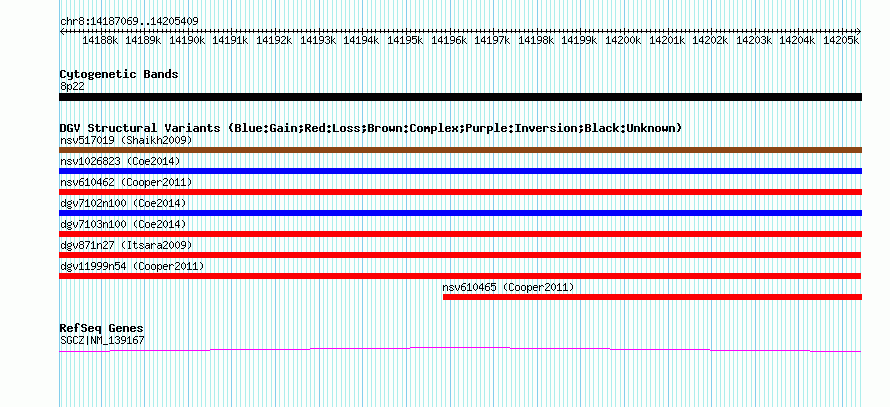Click the 14192k ruler tick label

pos(274,40)
